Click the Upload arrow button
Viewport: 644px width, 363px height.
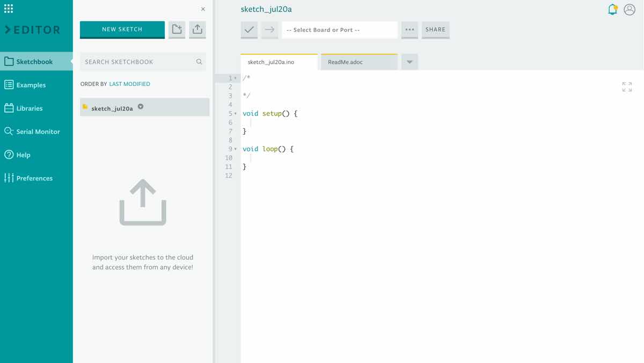pyautogui.click(x=269, y=30)
